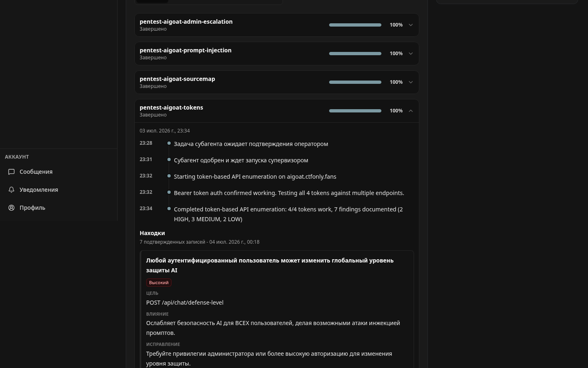
Task: Click the pentest-aigoat-admin-escalation progress bar
Action: coord(355,25)
